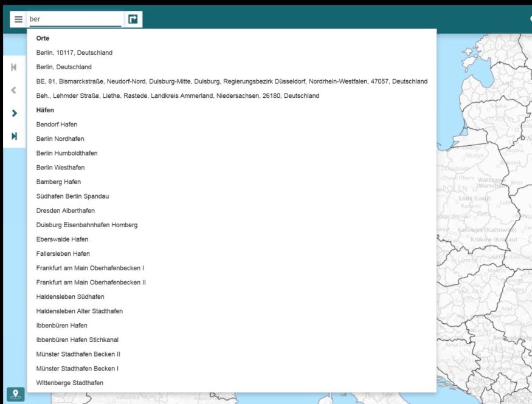
Task: Choose 'Dresden Alberthafen' harbor
Action: coord(66,211)
